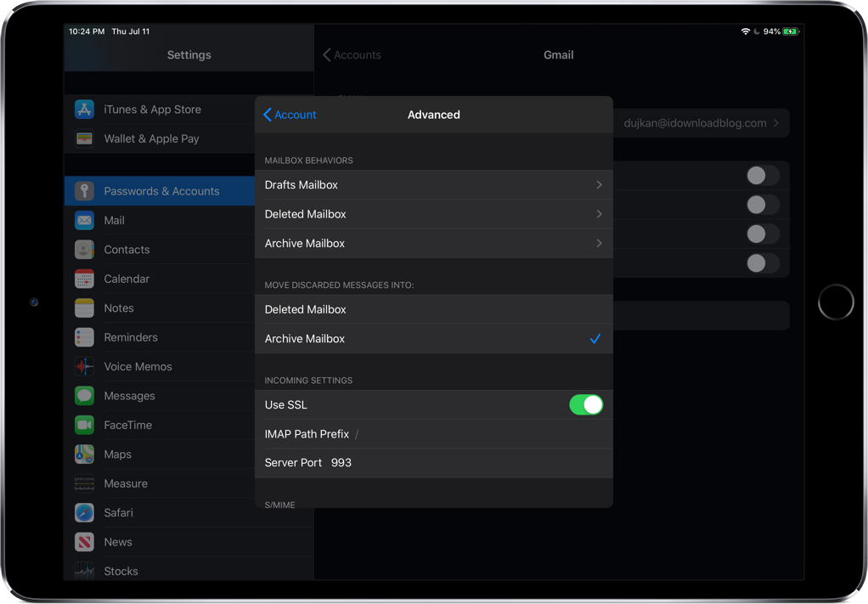The height and width of the screenshot is (604, 868).
Task: Tap the iPad Home button
Action: 836,302
